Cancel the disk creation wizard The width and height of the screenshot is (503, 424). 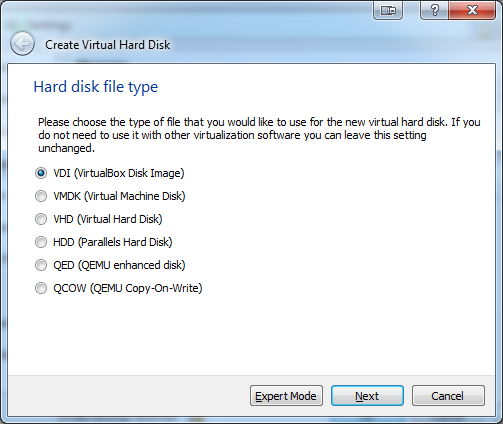coord(448,396)
